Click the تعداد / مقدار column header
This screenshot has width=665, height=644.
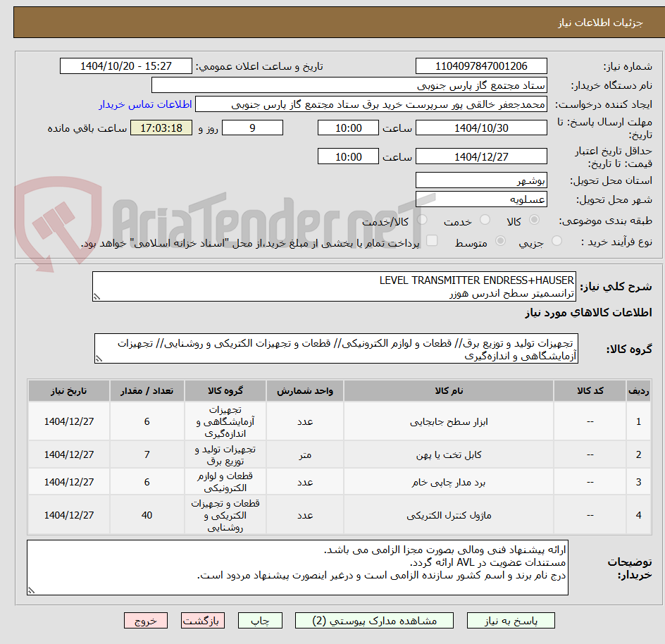147,391
